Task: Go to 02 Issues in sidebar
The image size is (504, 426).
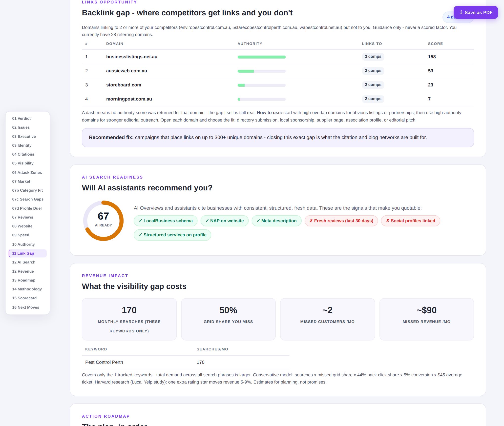Action: tap(21, 127)
